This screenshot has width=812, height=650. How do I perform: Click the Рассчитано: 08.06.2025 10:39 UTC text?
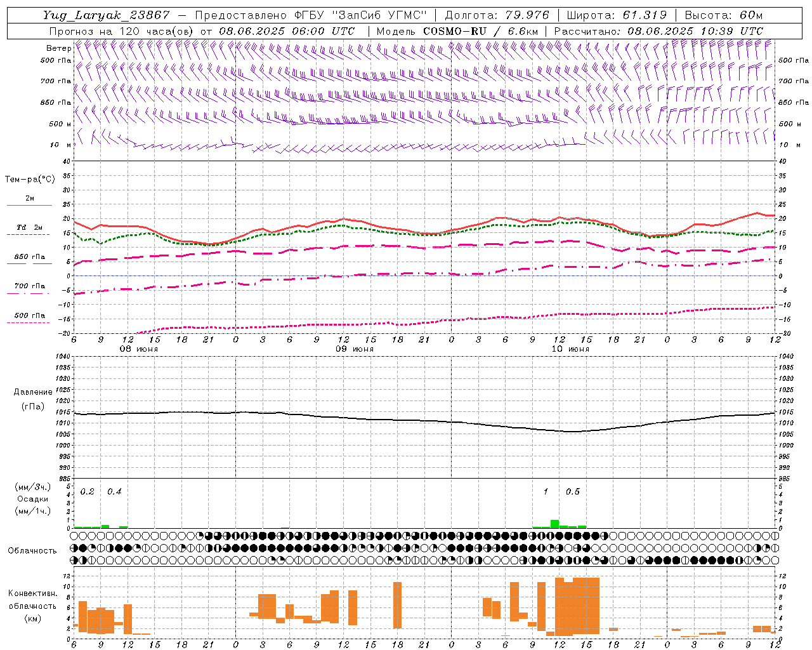coord(658,31)
